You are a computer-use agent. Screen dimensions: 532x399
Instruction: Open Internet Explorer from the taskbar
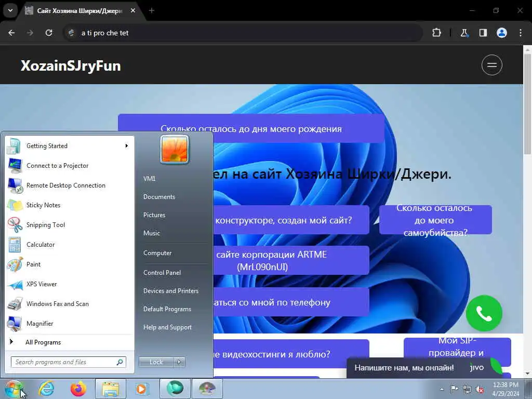[x=46, y=389]
